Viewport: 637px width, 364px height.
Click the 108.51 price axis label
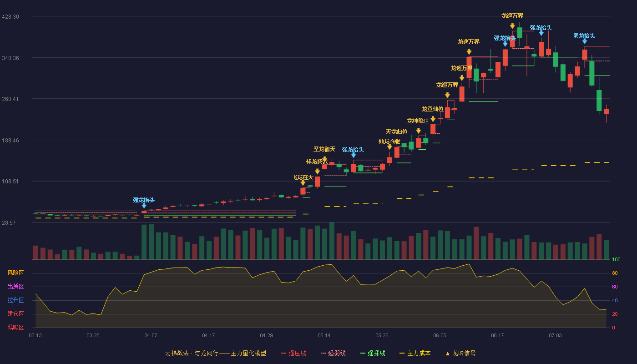(10, 182)
